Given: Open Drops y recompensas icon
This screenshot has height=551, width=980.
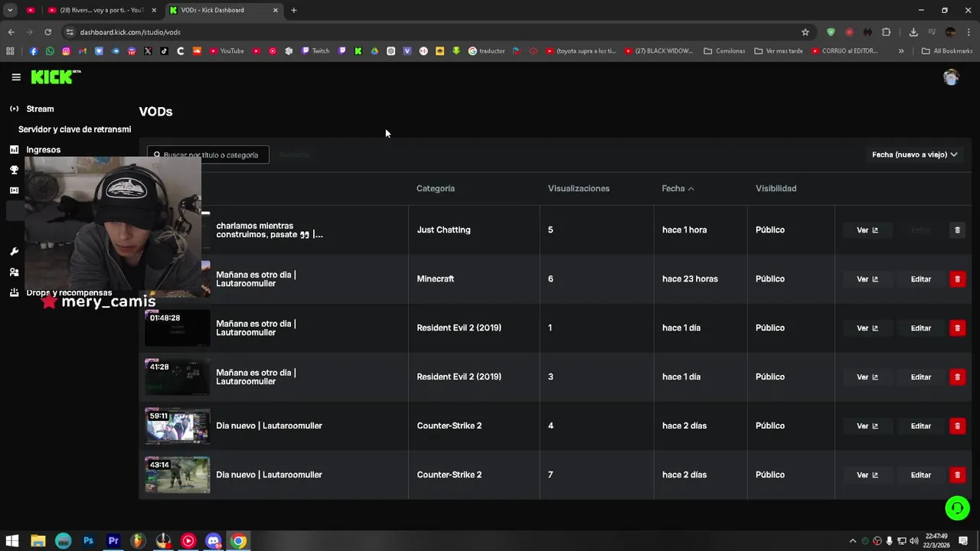Looking at the screenshot, I should tap(14, 293).
